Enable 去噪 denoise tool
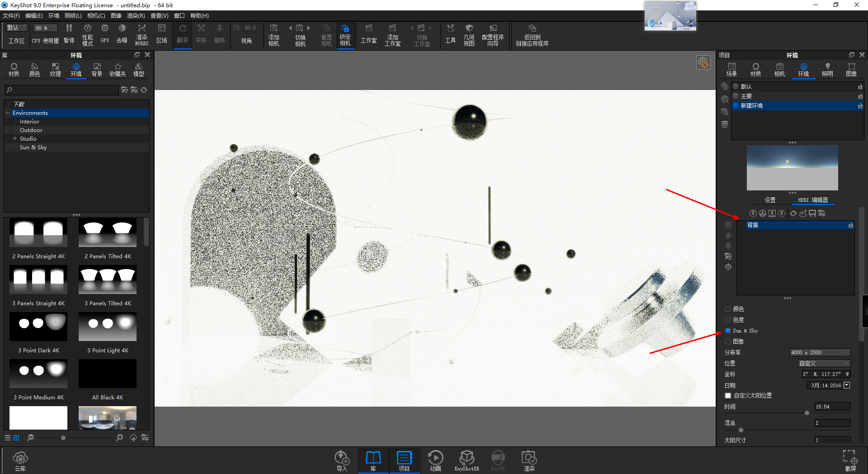 pyautogui.click(x=122, y=34)
